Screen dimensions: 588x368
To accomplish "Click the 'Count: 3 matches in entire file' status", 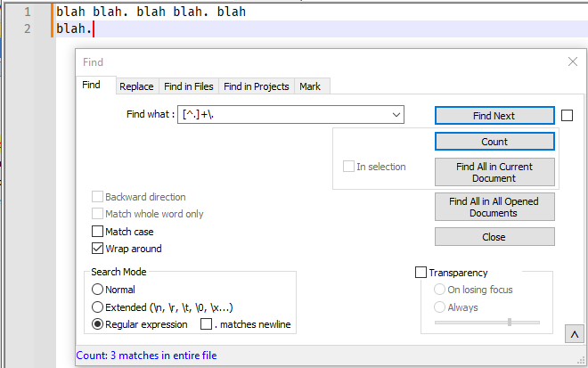I will (146, 356).
